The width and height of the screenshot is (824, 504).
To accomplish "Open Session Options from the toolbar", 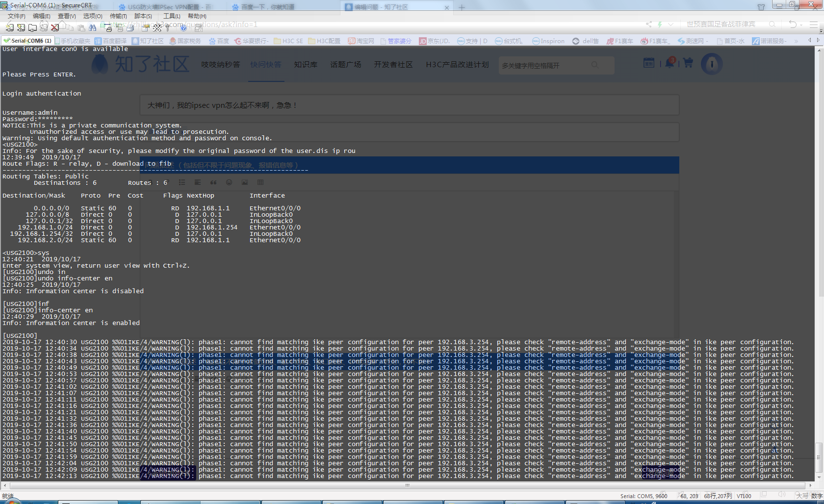I will (145, 28).
